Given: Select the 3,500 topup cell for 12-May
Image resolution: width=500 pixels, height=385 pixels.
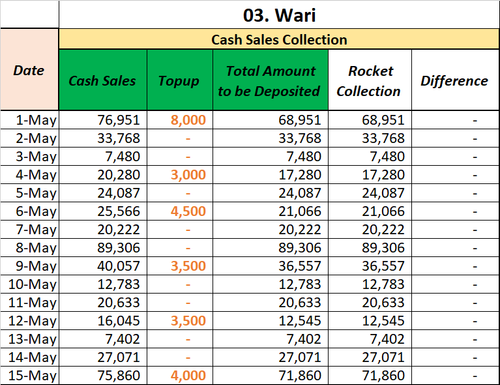Looking at the screenshot, I should click(x=179, y=321).
